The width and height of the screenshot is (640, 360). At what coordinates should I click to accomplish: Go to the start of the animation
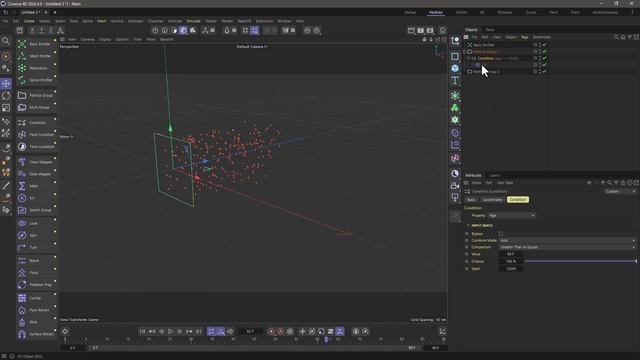[142, 331]
